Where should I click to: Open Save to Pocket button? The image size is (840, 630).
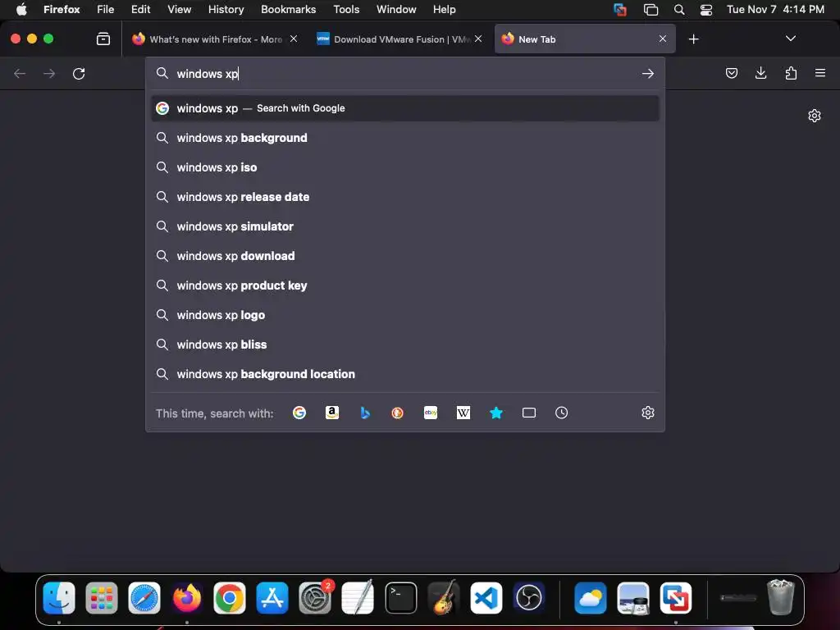[x=731, y=73]
